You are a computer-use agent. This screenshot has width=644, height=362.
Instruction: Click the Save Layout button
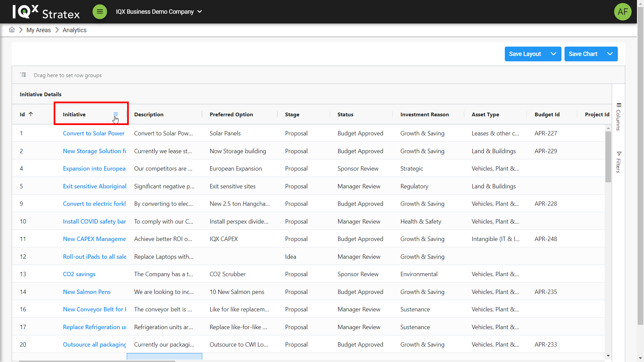click(x=525, y=54)
